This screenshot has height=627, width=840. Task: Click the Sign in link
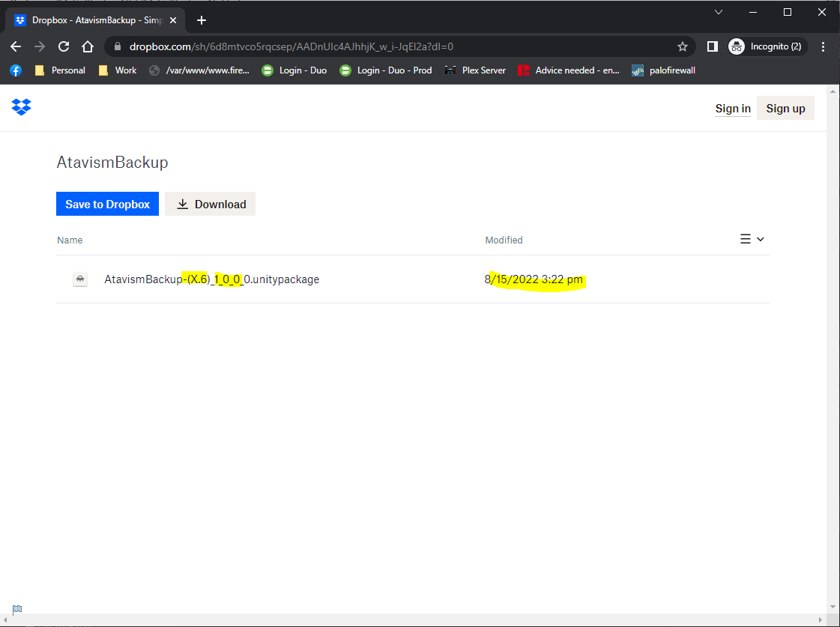(732, 109)
